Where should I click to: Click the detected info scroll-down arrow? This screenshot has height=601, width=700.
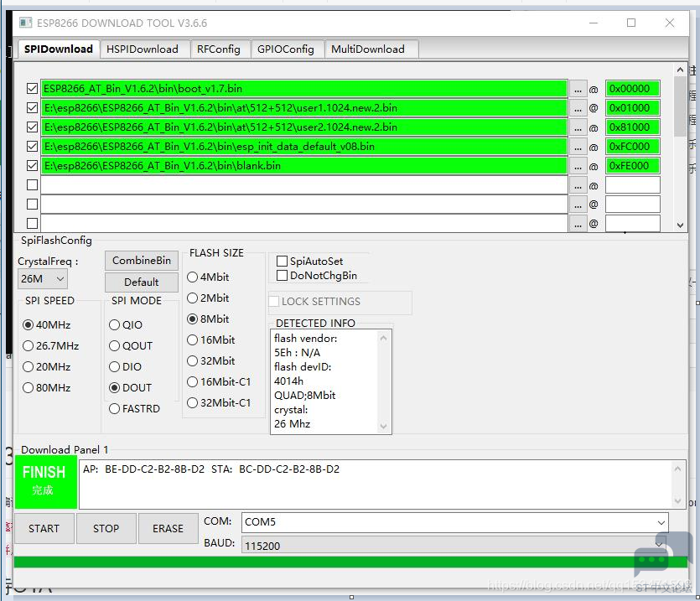383,426
